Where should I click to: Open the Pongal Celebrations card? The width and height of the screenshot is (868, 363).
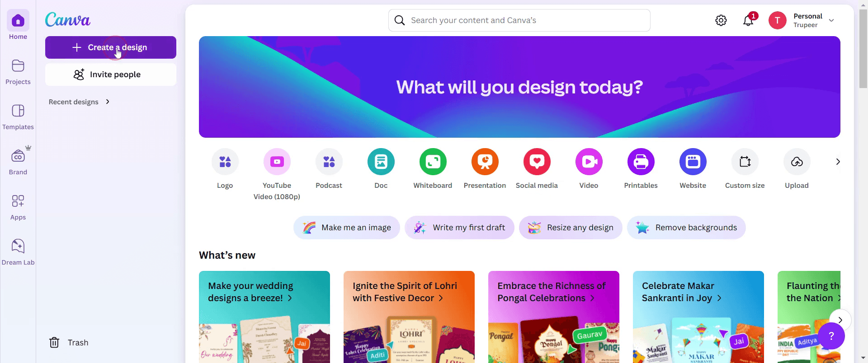(x=554, y=317)
